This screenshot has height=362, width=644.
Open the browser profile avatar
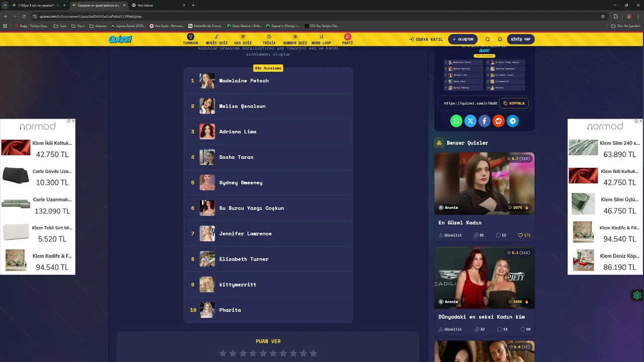(628, 16)
